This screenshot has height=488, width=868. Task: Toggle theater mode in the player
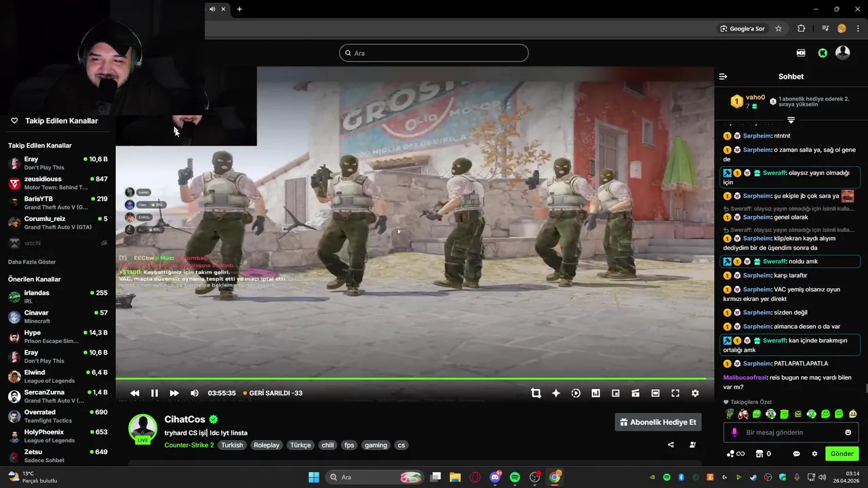click(655, 393)
